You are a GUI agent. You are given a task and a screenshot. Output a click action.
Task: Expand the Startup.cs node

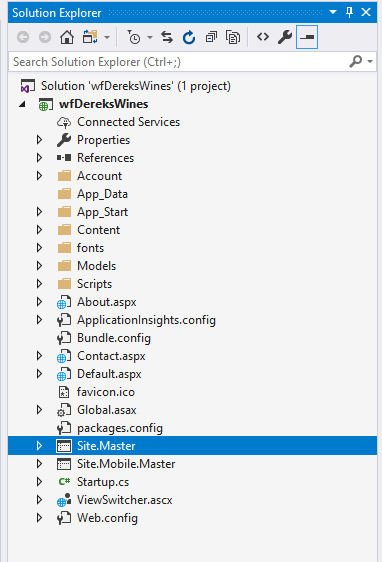[39, 482]
